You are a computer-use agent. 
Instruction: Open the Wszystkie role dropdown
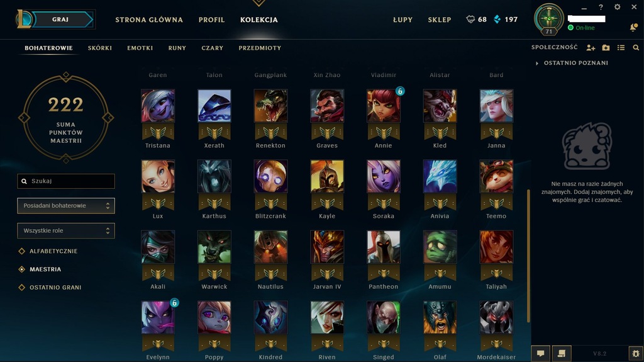point(65,231)
